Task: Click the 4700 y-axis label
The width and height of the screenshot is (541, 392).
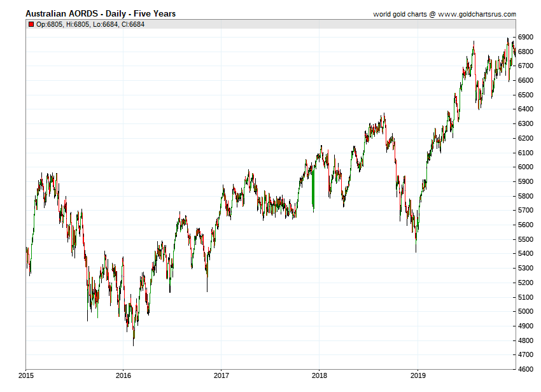Action: click(525, 354)
